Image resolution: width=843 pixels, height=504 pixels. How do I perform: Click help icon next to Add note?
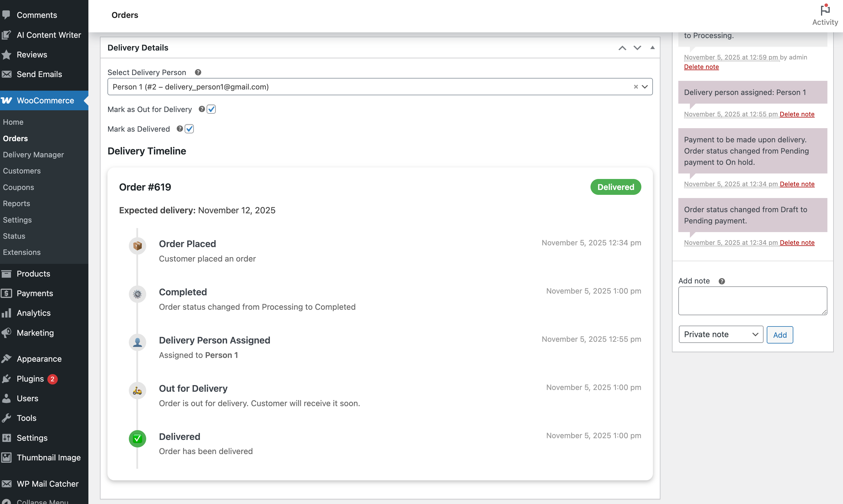coord(722,281)
